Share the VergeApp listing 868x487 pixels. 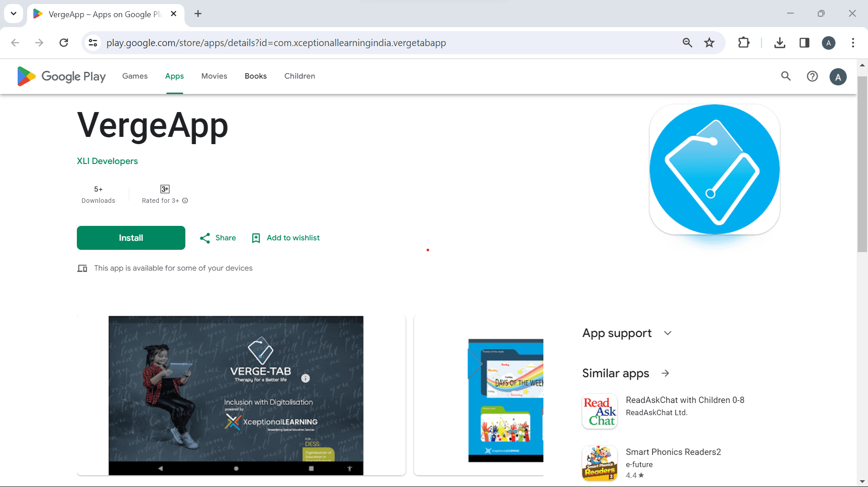pyautogui.click(x=217, y=238)
